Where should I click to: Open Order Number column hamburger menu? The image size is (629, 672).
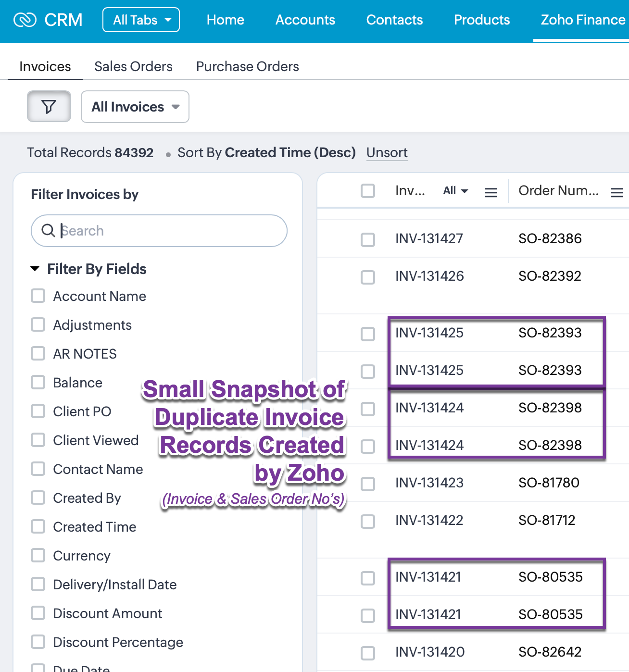click(617, 193)
